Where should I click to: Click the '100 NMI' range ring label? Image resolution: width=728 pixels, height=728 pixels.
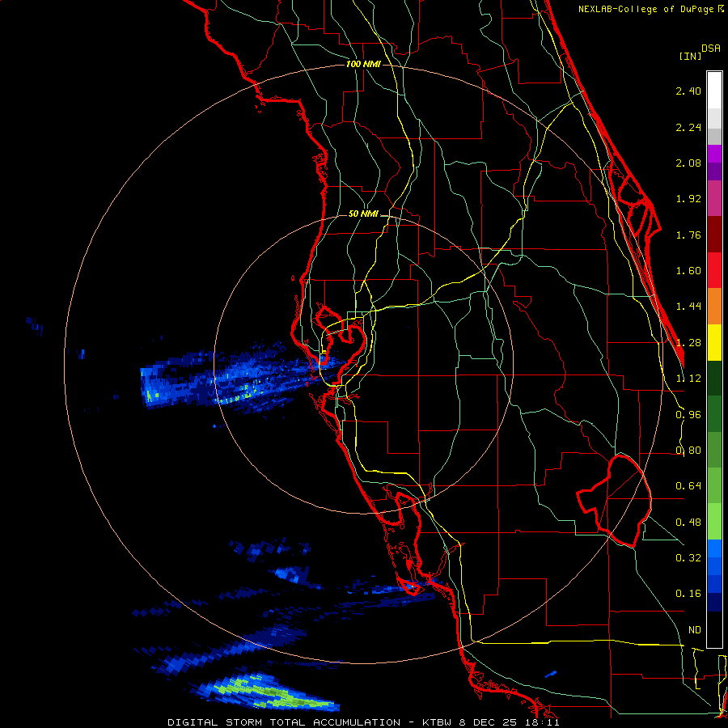363,64
